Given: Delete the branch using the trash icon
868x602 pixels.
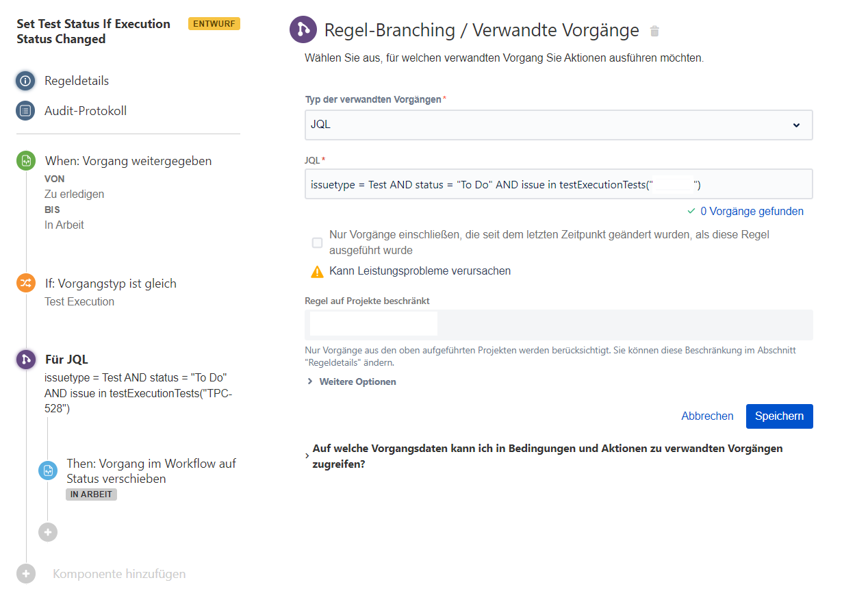Looking at the screenshot, I should coord(655,31).
